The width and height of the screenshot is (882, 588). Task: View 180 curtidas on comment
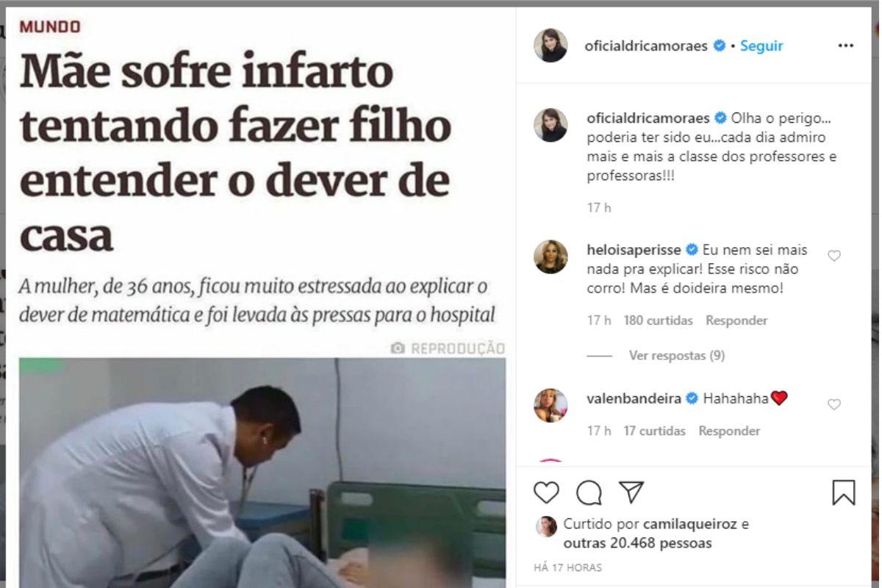pos(659,320)
